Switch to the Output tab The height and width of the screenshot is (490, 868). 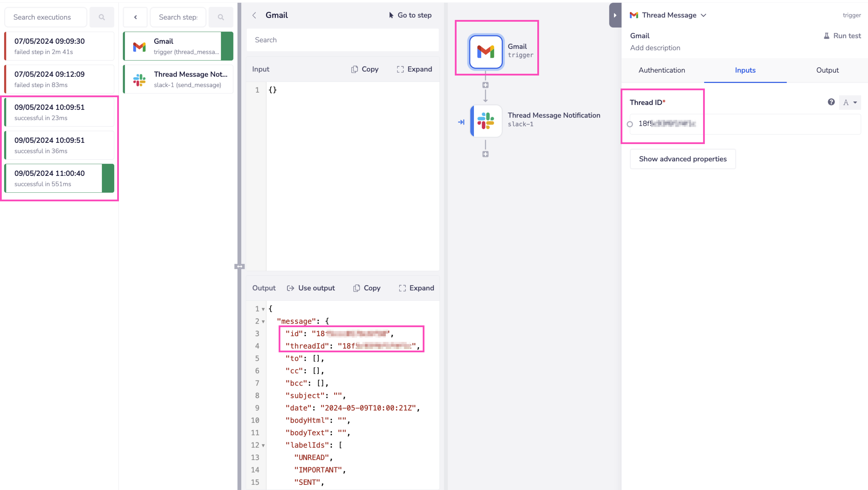(827, 70)
